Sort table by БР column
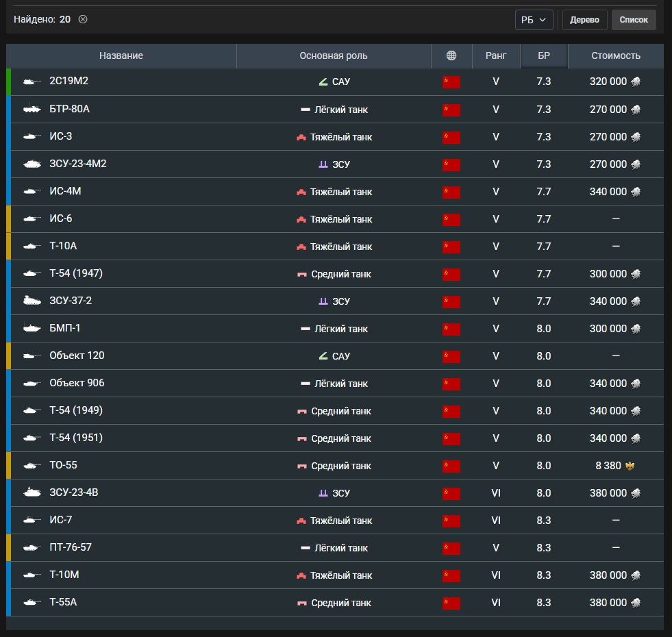Viewport: 672px width, 637px height. (x=544, y=56)
